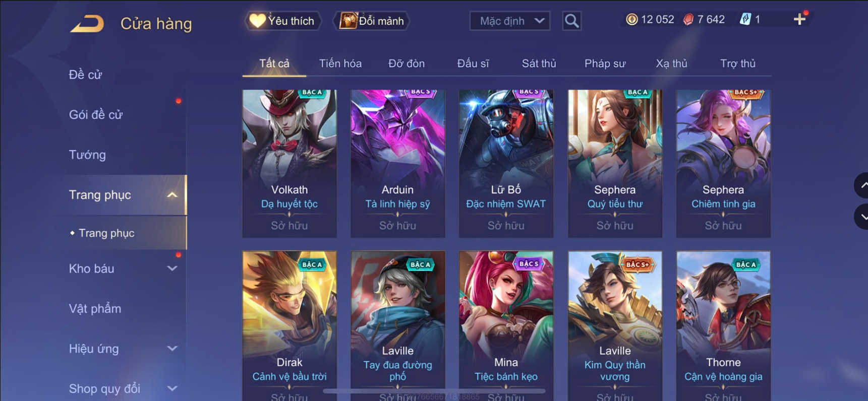Tap the plus icon to add currency

799,20
